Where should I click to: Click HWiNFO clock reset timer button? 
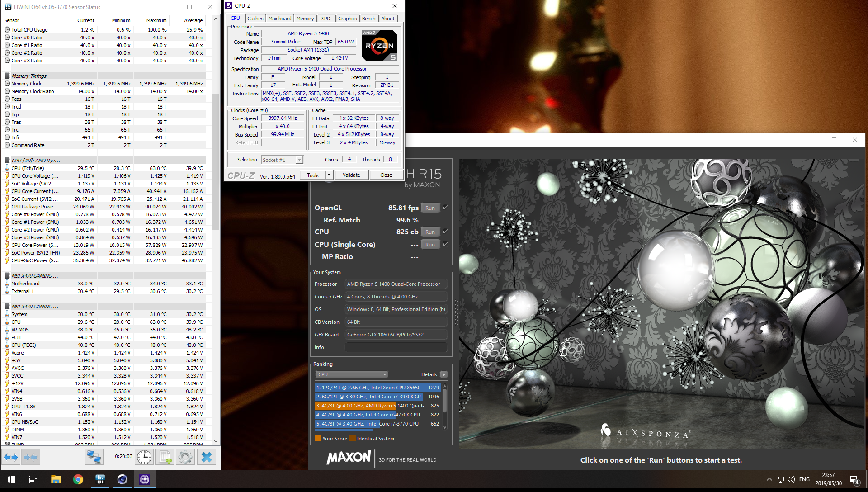click(x=144, y=457)
